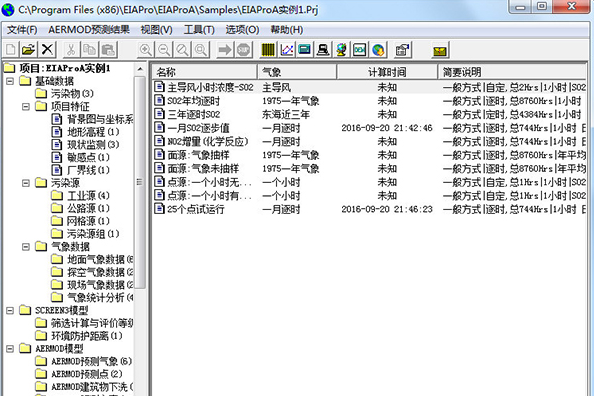The width and height of the screenshot is (594, 396).
Task: Click the Zoom out magnifier icon
Action: (x=164, y=50)
